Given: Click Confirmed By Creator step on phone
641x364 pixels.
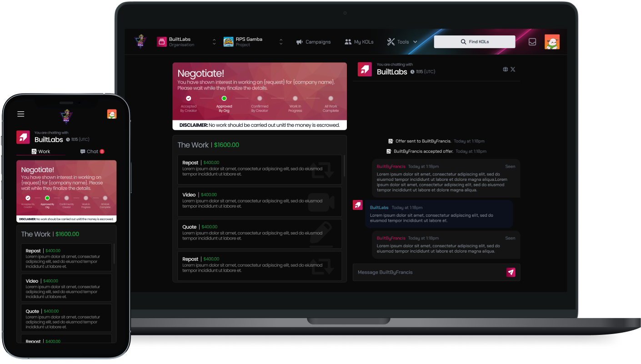Looking at the screenshot, I should point(66,202).
